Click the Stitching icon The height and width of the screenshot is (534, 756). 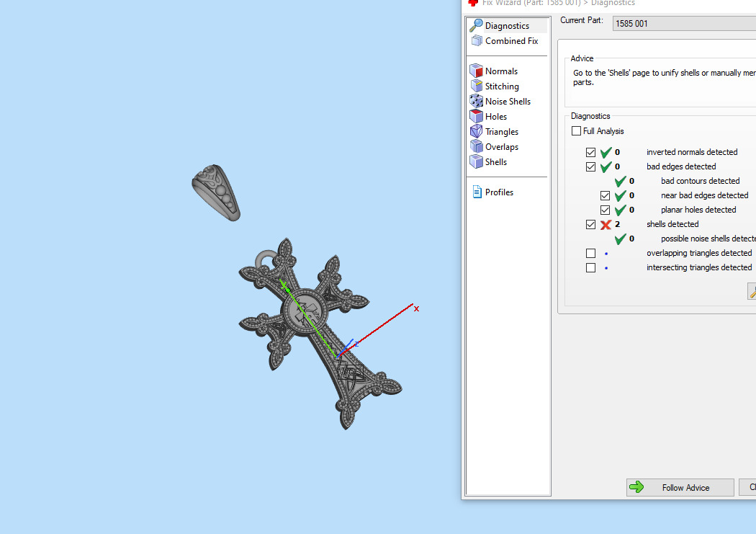pos(476,86)
